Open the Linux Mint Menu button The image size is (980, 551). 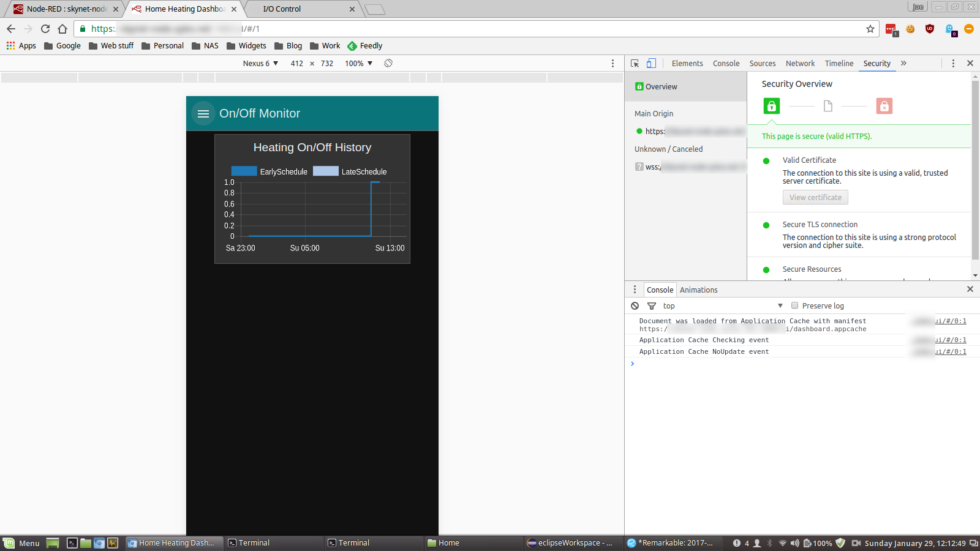coord(22,543)
